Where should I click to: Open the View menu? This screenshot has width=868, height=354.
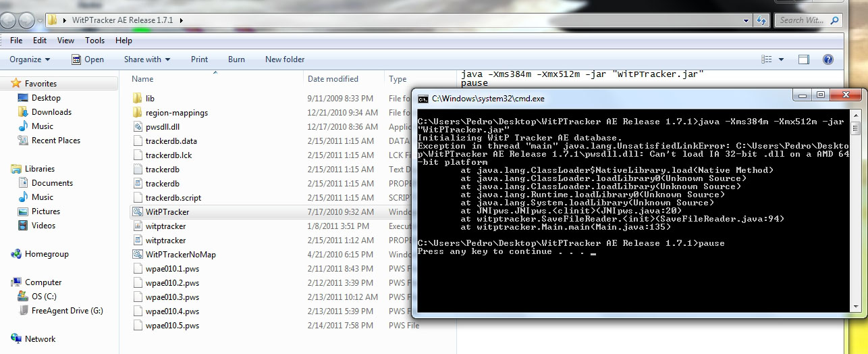(65, 41)
